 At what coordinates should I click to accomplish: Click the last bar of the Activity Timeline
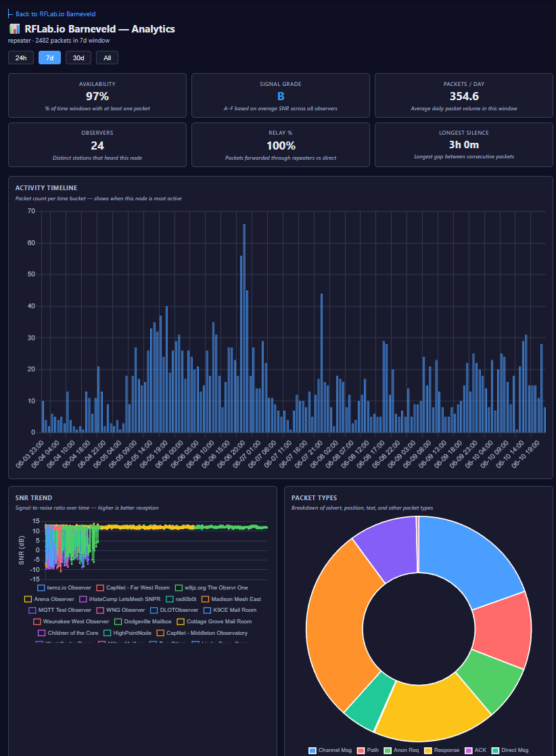click(545, 420)
